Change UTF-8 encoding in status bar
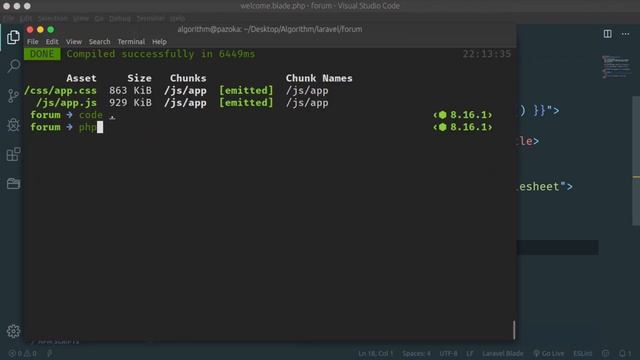 (448, 353)
